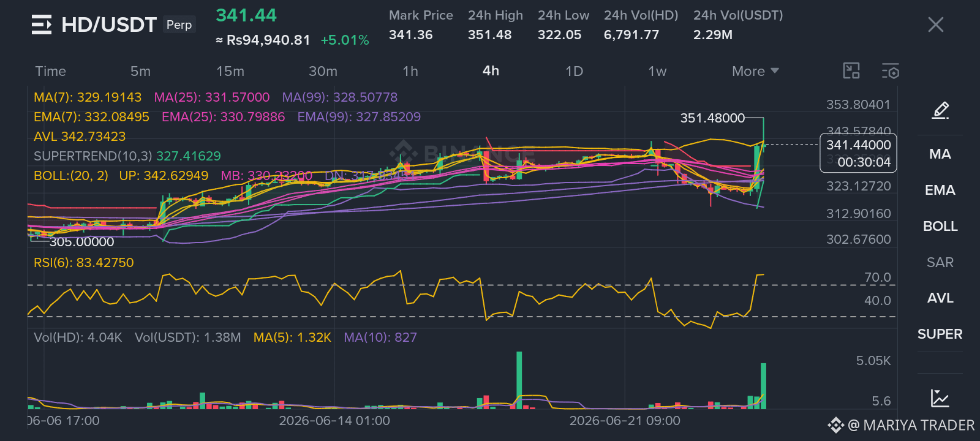
Task: Click the BOLL UP 342.62949 legend
Action: click(164, 176)
